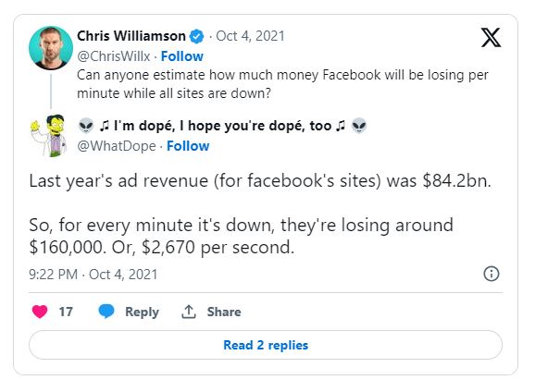
Task: Follow the @WhatDope account
Action: point(188,146)
